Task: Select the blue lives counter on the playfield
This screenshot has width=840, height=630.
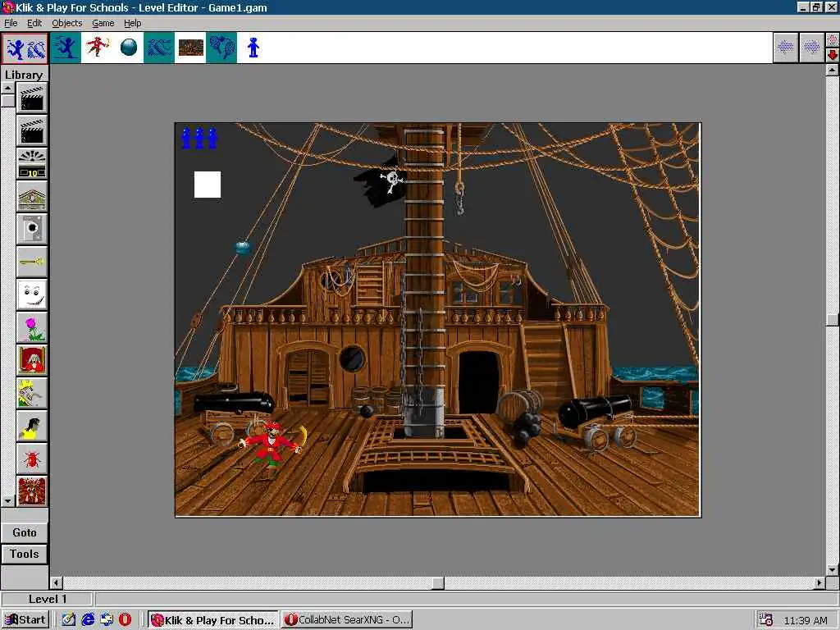Action: tap(199, 138)
